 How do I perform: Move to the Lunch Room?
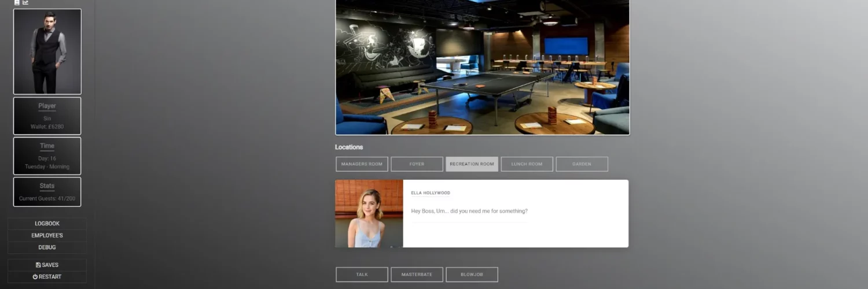(527, 164)
